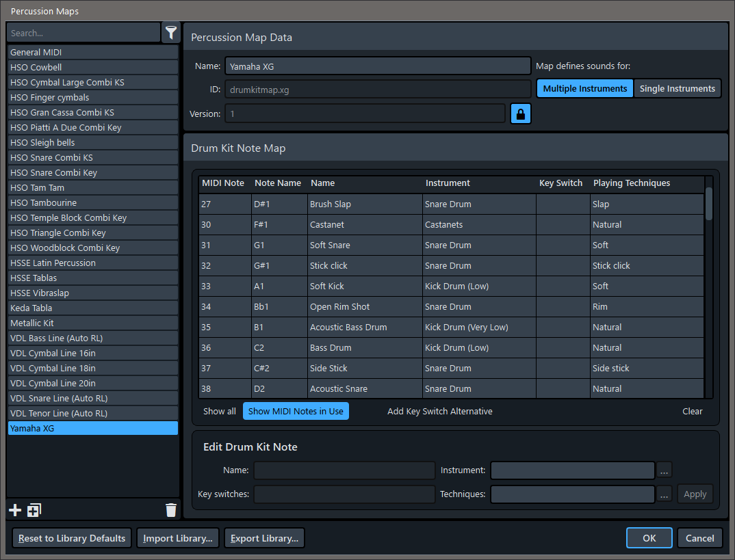
Task: Select General MIDI in map list
Action: [93, 53]
